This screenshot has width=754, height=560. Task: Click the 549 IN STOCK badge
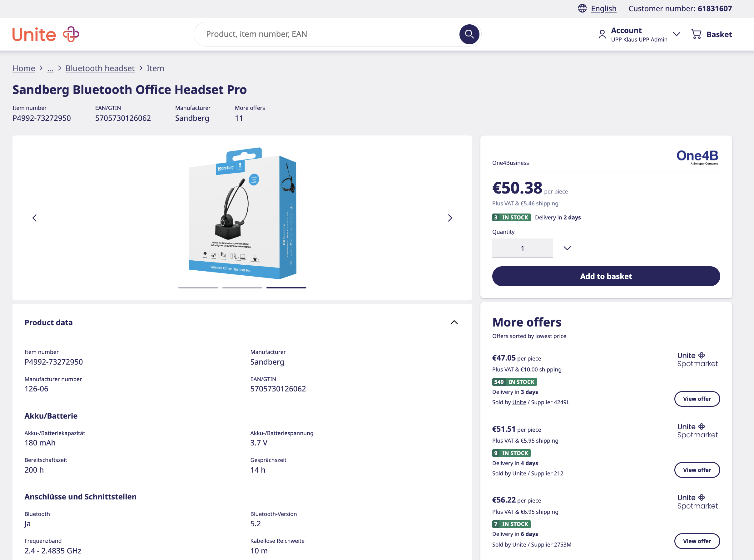point(514,382)
